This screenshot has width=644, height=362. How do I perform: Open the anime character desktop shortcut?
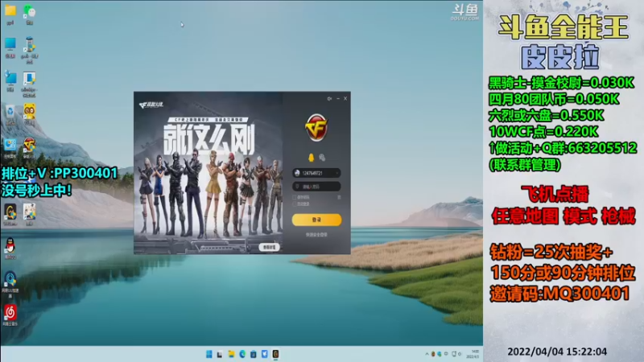coord(29,212)
